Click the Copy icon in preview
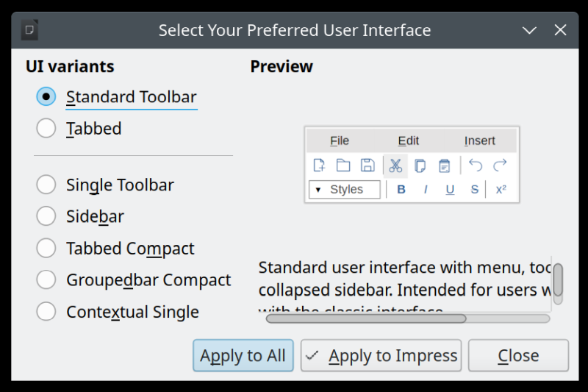Image resolution: width=588 pixels, height=392 pixels. 420,165
